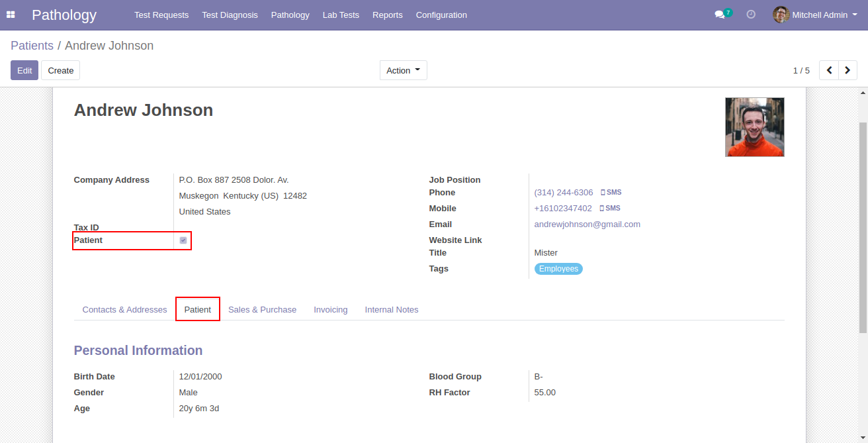Toggle the Patient checkbox

[x=183, y=240]
